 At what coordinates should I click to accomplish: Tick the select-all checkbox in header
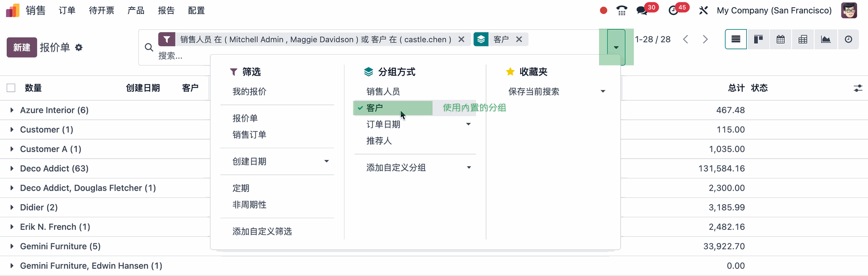click(11, 88)
